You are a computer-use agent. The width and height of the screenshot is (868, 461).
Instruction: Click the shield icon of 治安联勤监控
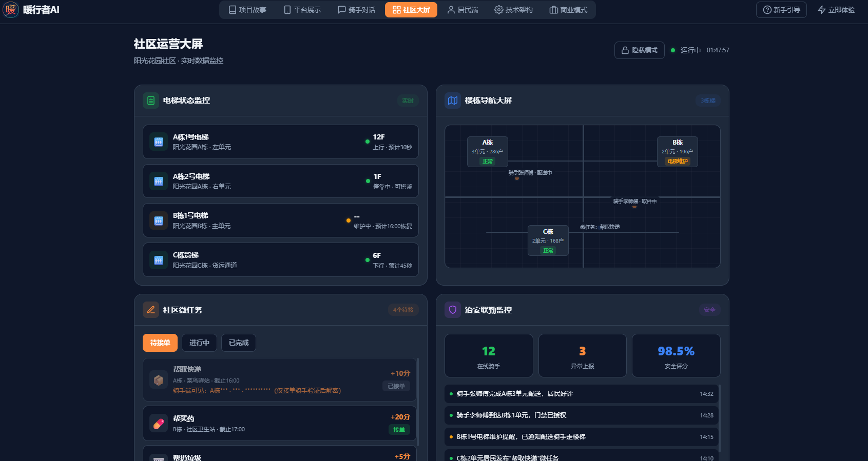453,310
